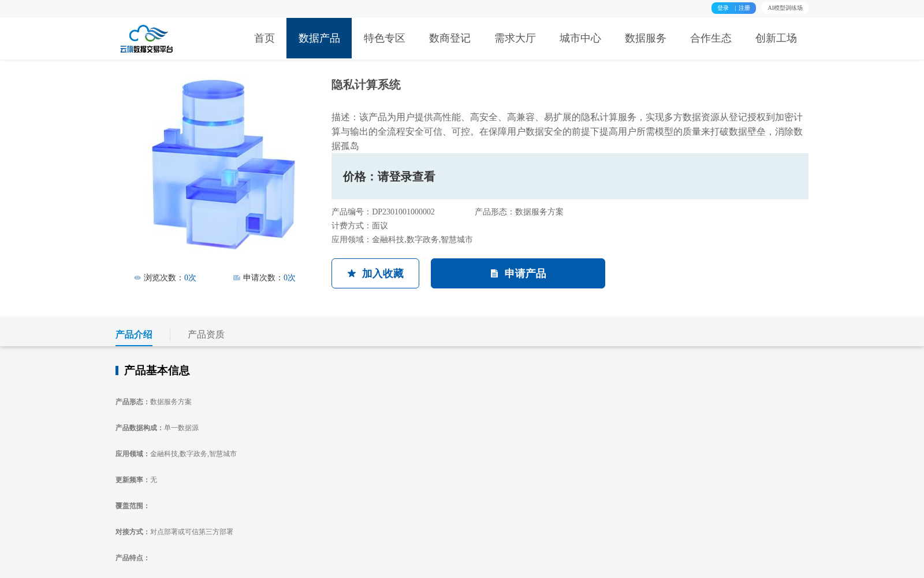Click the product description paragraph
The image size is (924, 578).
(567, 132)
